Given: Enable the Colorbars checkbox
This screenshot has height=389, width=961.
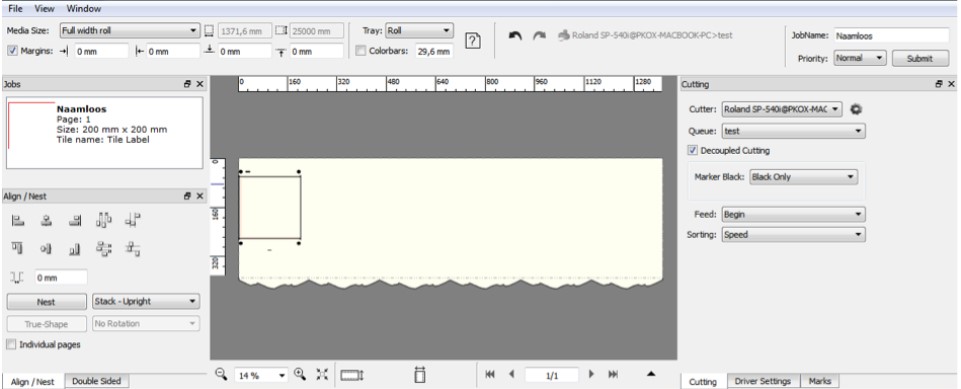Looking at the screenshot, I should pyautogui.click(x=361, y=51).
